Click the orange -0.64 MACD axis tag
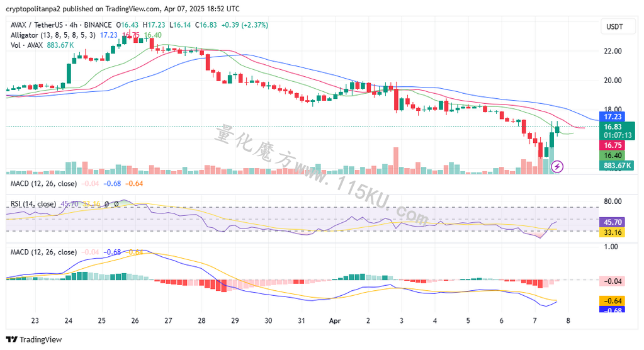644x350 pixels. 613,301
